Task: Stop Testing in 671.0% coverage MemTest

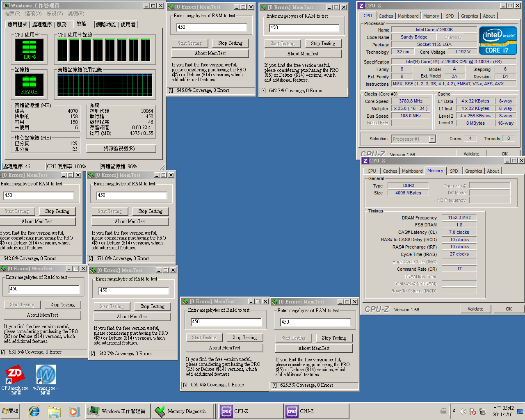Action: (151, 211)
